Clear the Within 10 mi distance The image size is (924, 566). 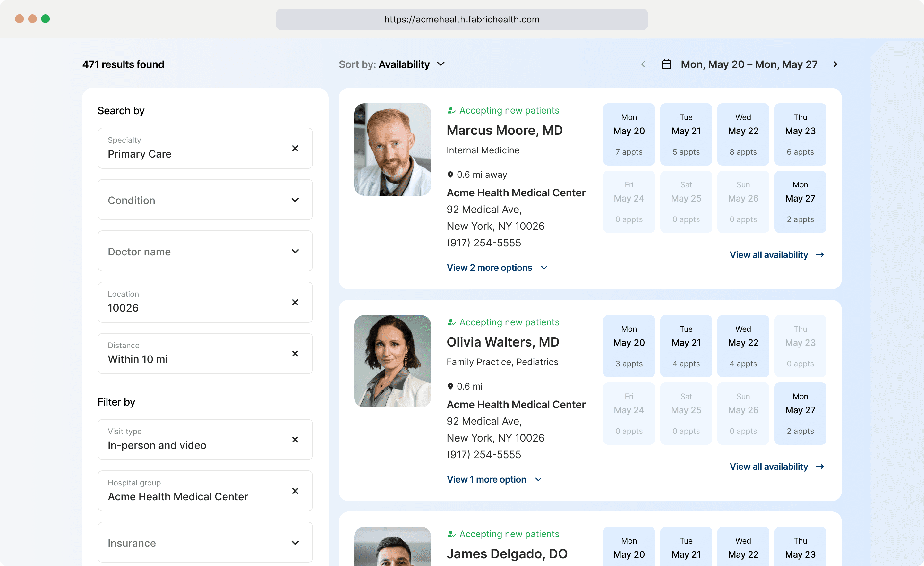point(295,354)
